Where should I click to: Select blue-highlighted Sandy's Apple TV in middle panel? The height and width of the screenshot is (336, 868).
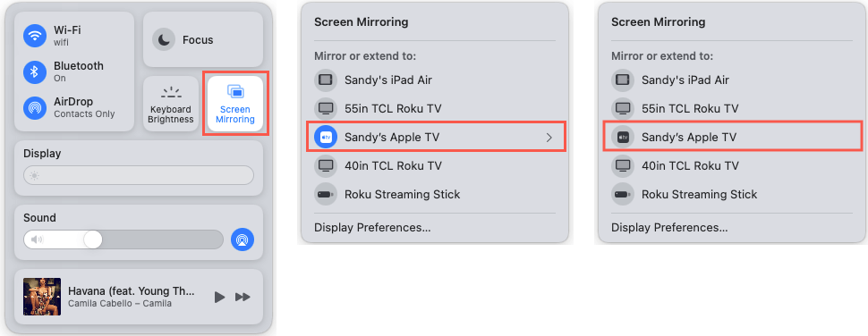pos(436,138)
